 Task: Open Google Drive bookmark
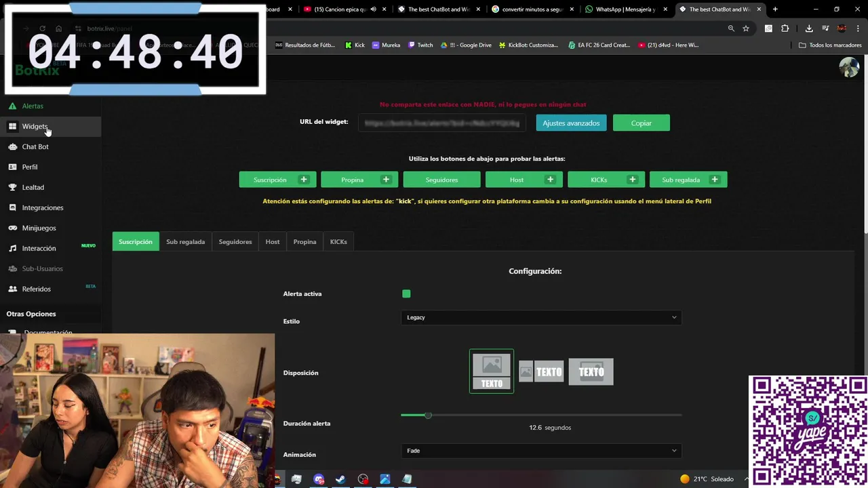(466, 45)
